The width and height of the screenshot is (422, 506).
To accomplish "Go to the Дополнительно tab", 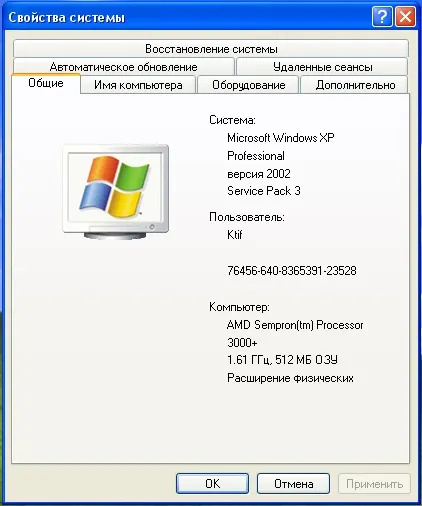I will coord(355,85).
